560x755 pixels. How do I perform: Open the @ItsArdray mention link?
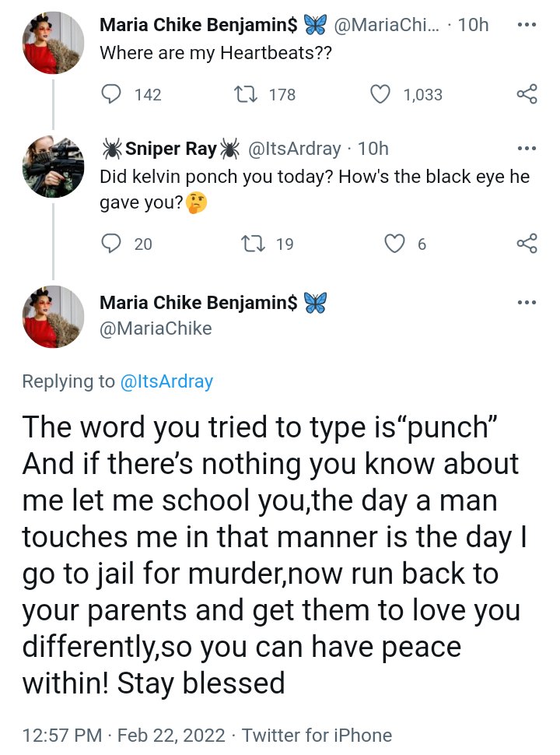click(166, 381)
